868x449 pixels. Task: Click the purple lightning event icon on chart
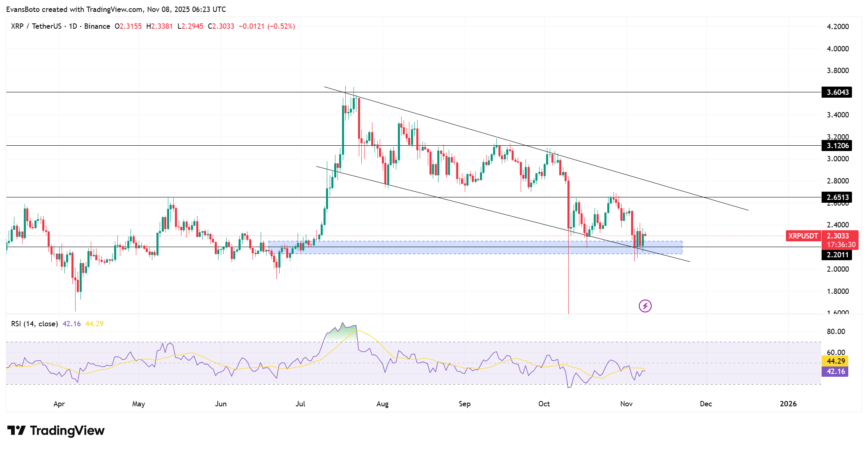(645, 306)
